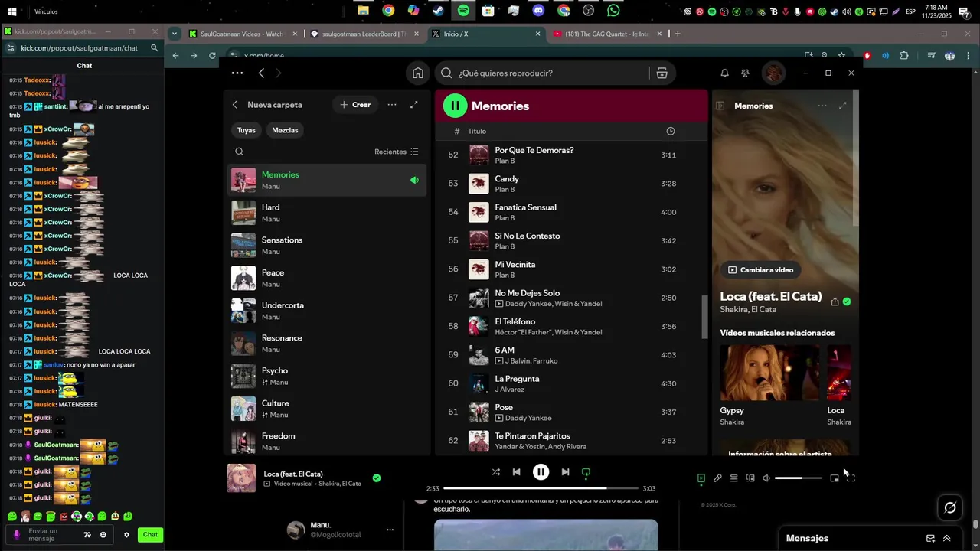Enter Spotify full screen mode

[851, 478]
